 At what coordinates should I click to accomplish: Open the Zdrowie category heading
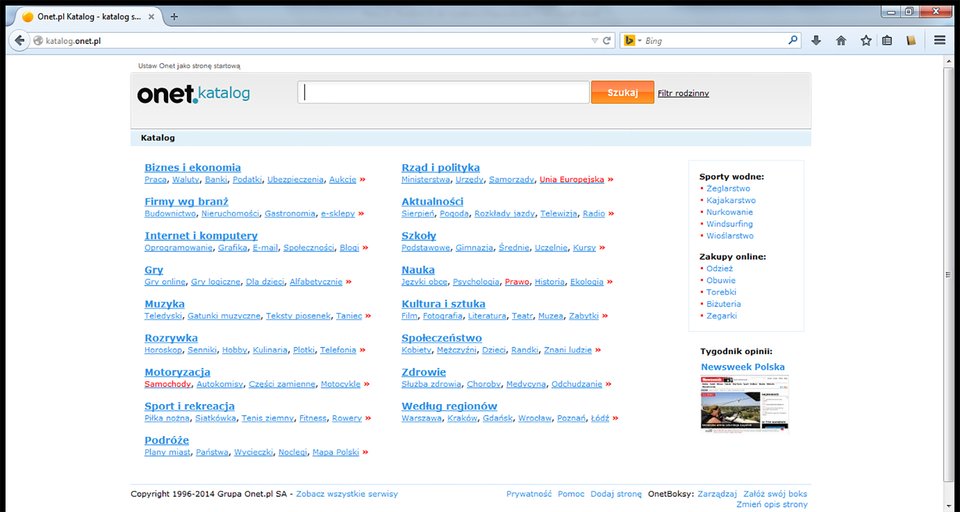[424, 372]
